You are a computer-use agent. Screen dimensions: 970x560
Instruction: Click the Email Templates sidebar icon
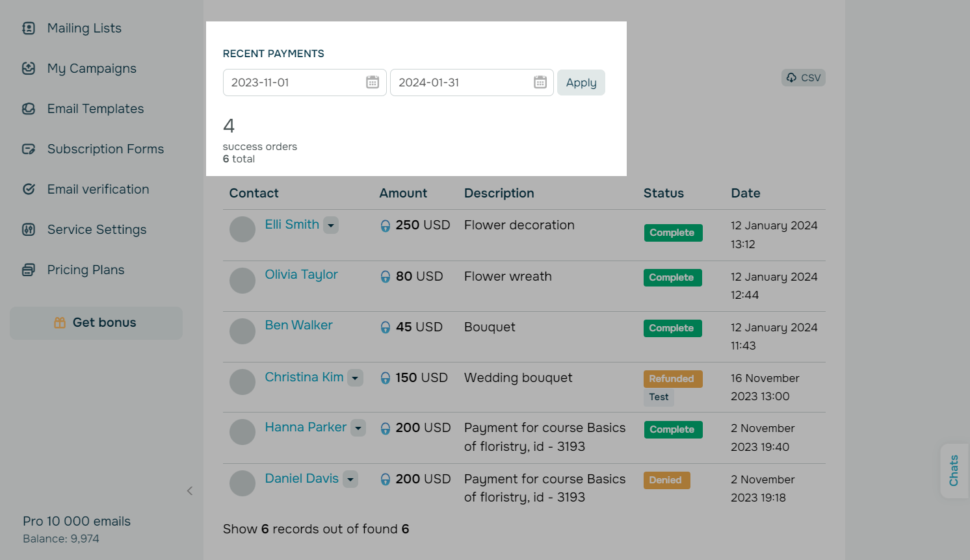pos(29,108)
